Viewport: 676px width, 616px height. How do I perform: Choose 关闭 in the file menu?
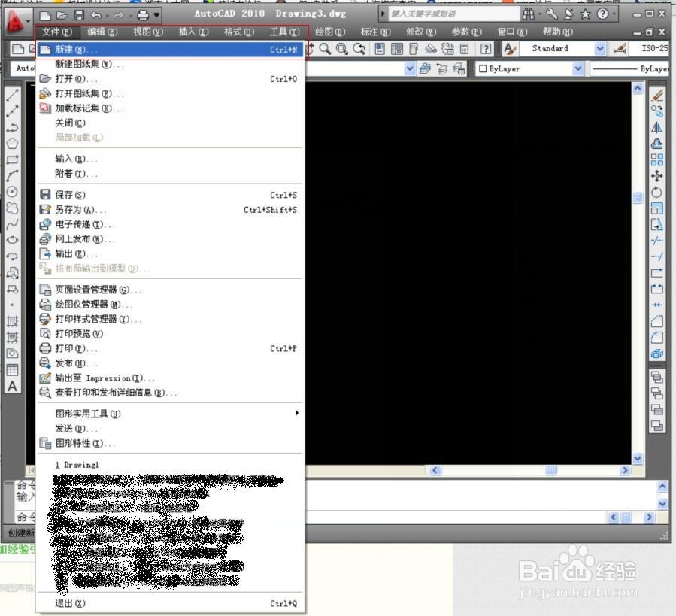tap(170, 123)
